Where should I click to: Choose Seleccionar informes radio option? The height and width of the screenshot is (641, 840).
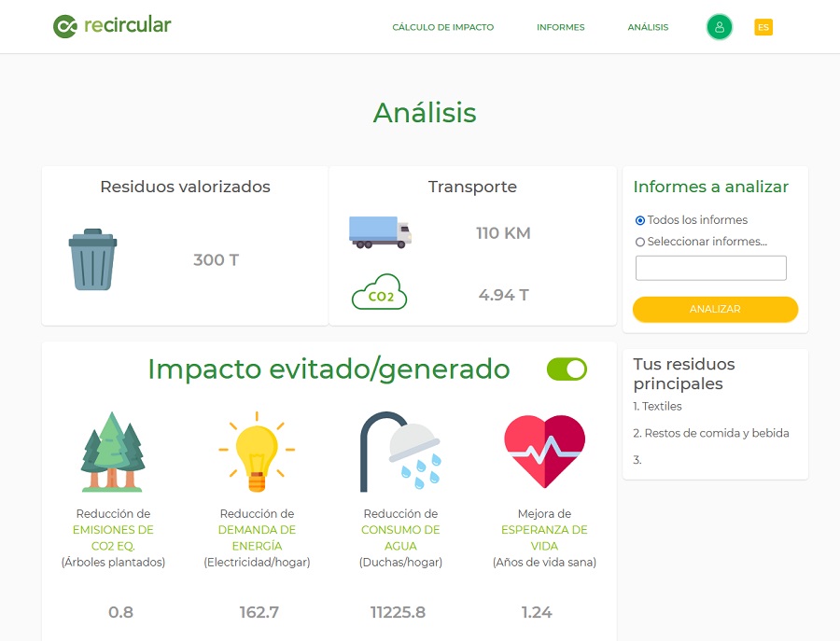(x=639, y=242)
